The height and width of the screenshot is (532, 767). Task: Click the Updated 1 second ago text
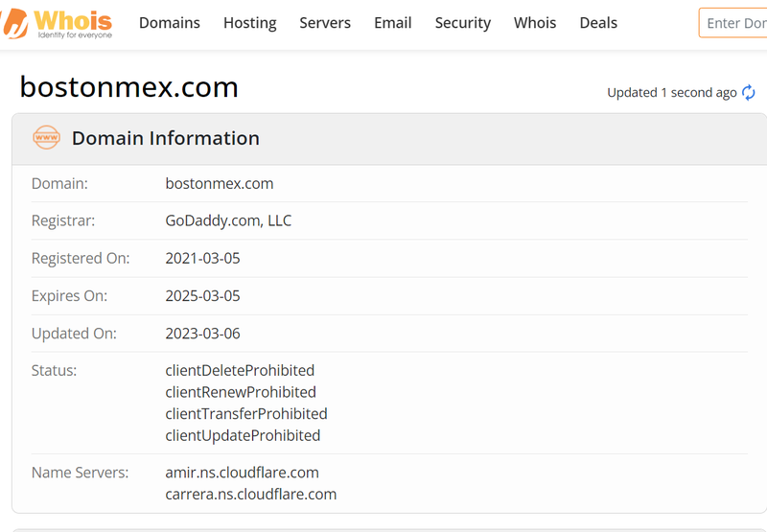click(671, 93)
